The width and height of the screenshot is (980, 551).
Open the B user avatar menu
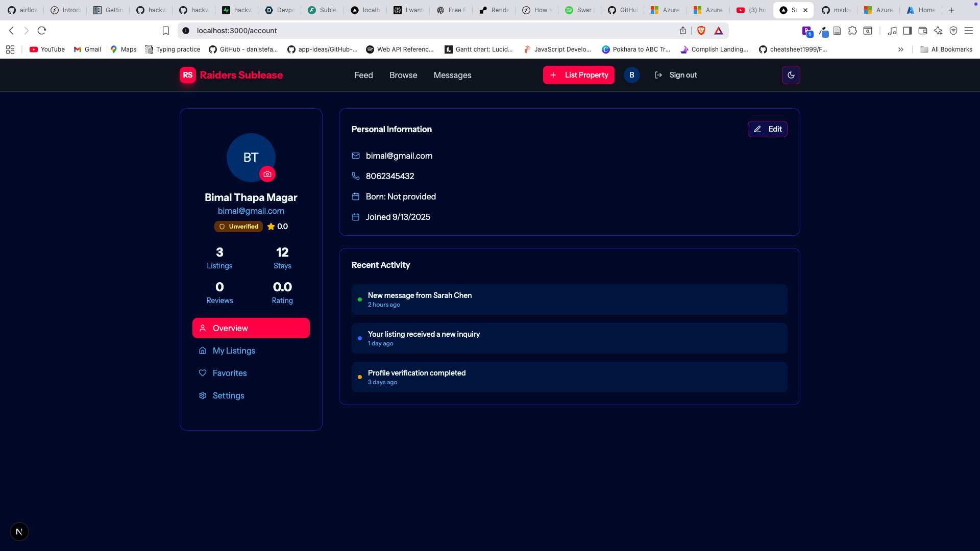631,75
